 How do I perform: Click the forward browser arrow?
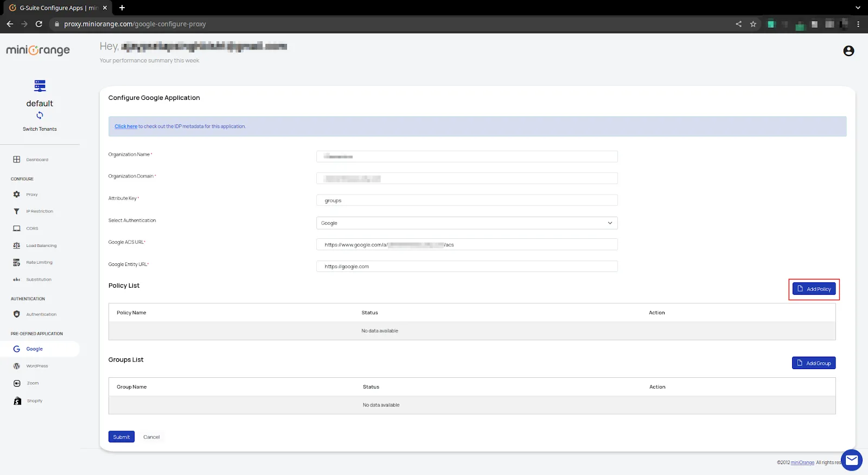pyautogui.click(x=24, y=24)
